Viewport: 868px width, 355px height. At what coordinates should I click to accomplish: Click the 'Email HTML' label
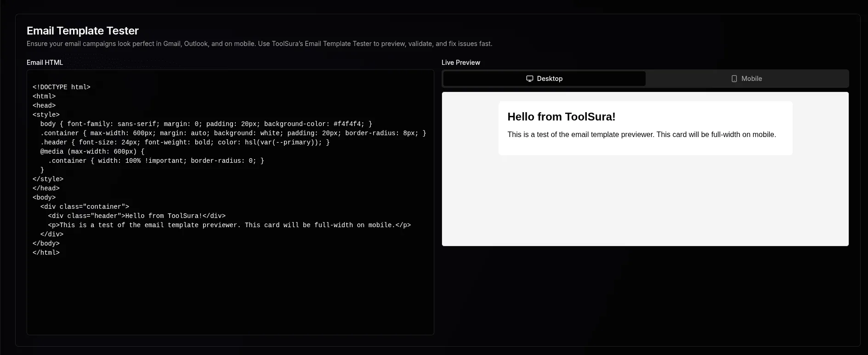tap(45, 63)
